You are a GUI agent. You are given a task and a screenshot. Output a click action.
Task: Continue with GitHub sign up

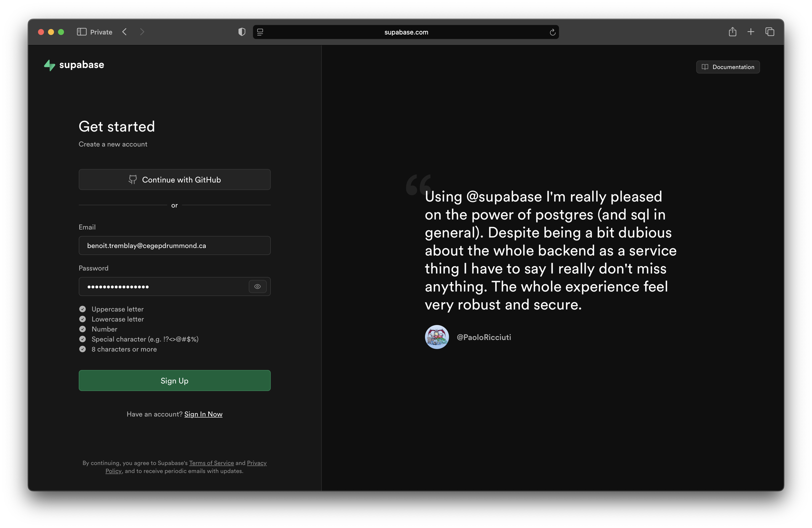coord(175,179)
